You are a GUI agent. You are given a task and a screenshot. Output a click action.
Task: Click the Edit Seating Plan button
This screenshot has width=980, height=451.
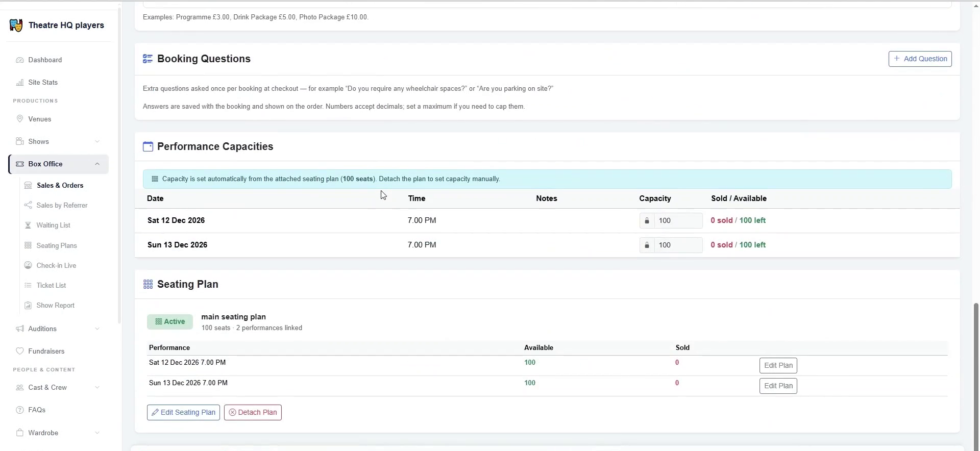183,412
